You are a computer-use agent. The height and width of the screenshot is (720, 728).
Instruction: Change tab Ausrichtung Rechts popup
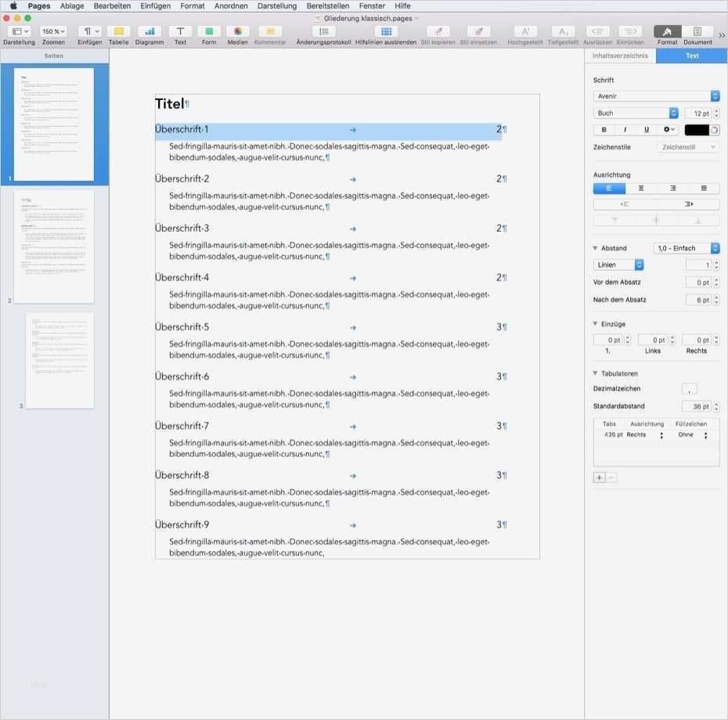[x=645, y=435]
